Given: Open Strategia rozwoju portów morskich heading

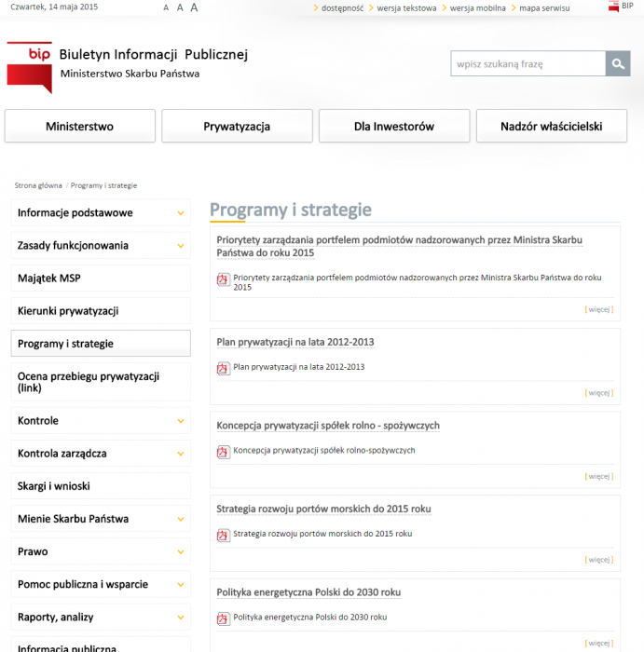Looking at the screenshot, I should tap(323, 509).
